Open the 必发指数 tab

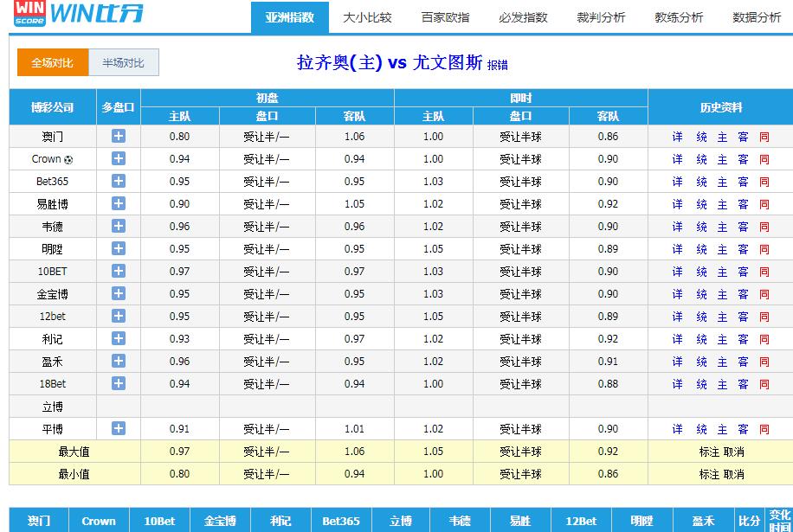coord(523,17)
